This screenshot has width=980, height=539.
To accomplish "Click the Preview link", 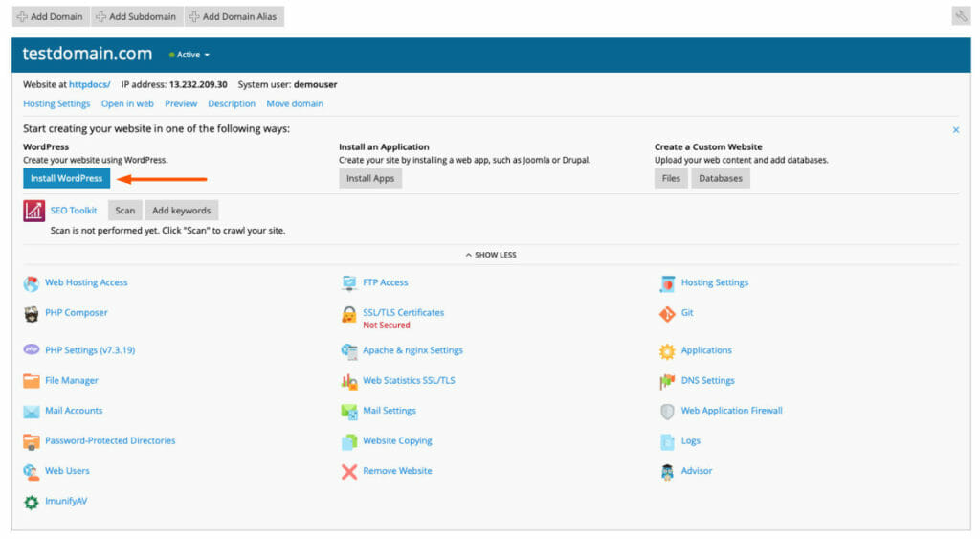I will point(181,103).
